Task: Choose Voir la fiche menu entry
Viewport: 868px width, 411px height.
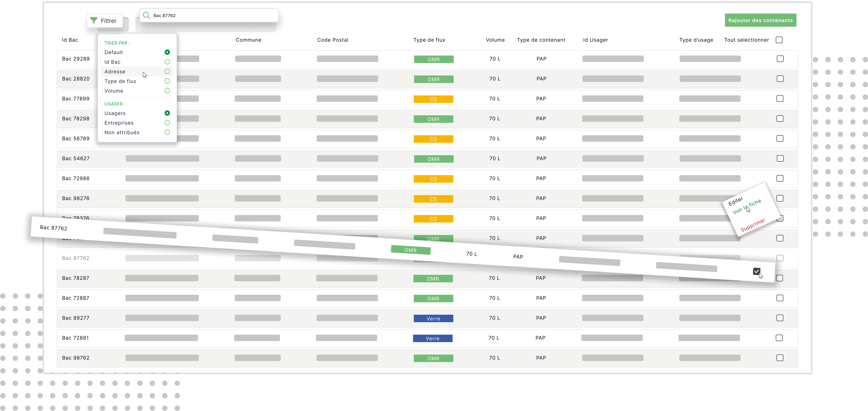Action: pyautogui.click(x=746, y=206)
